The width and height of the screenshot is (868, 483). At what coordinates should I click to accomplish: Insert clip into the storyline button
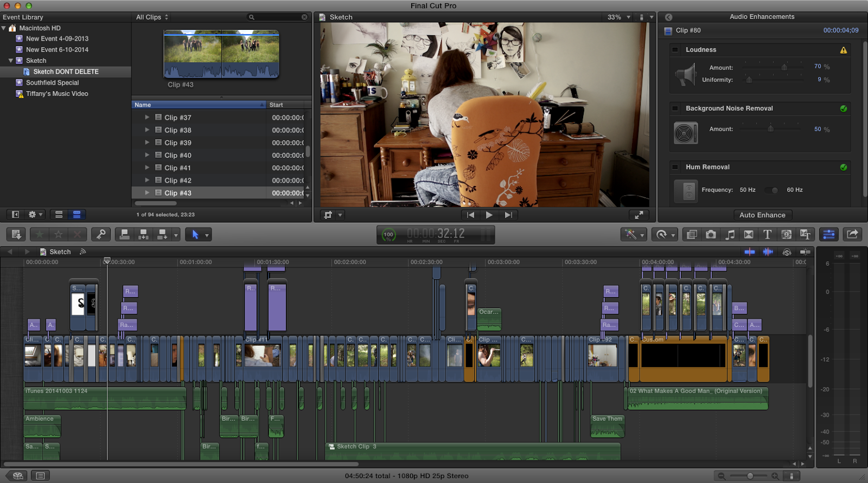pyautogui.click(x=143, y=234)
